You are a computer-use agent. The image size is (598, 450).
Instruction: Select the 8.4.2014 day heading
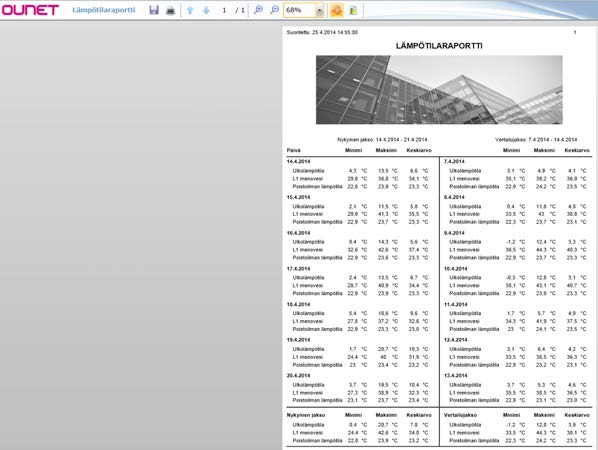(454, 197)
